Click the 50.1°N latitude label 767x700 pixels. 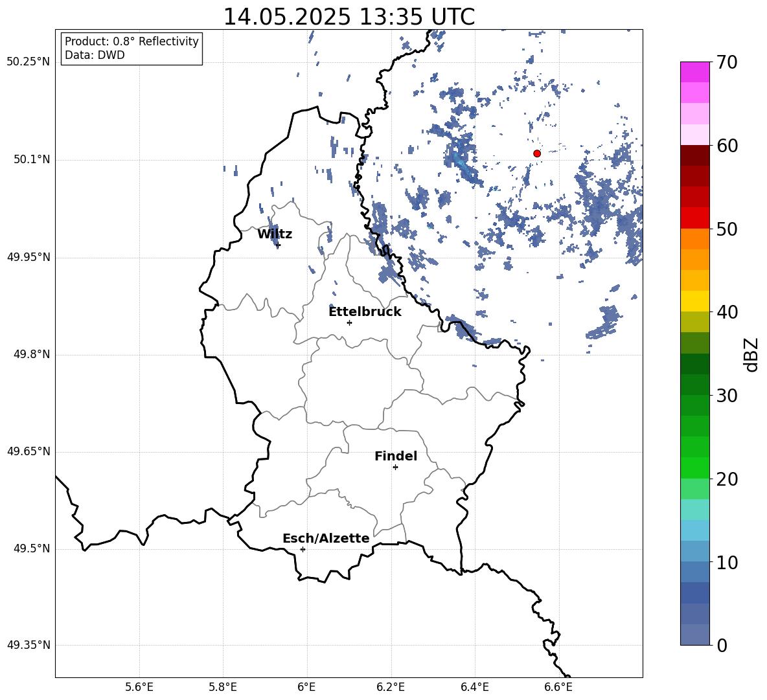[32, 160]
